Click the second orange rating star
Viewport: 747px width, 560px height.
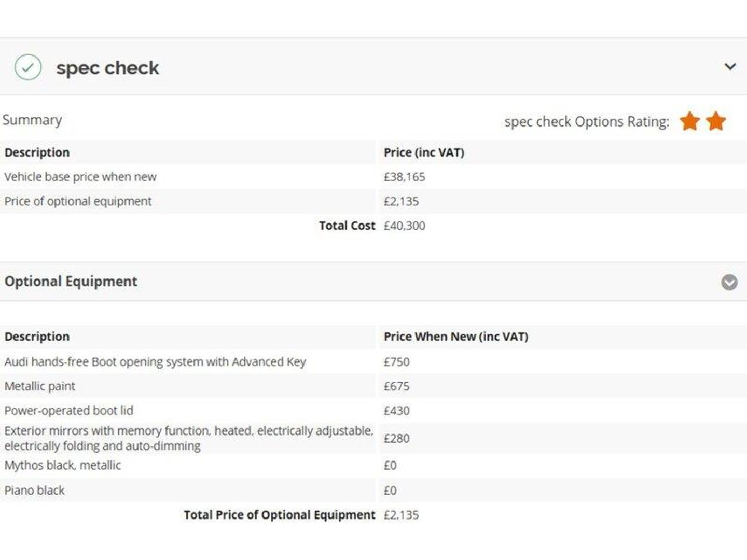coord(716,121)
